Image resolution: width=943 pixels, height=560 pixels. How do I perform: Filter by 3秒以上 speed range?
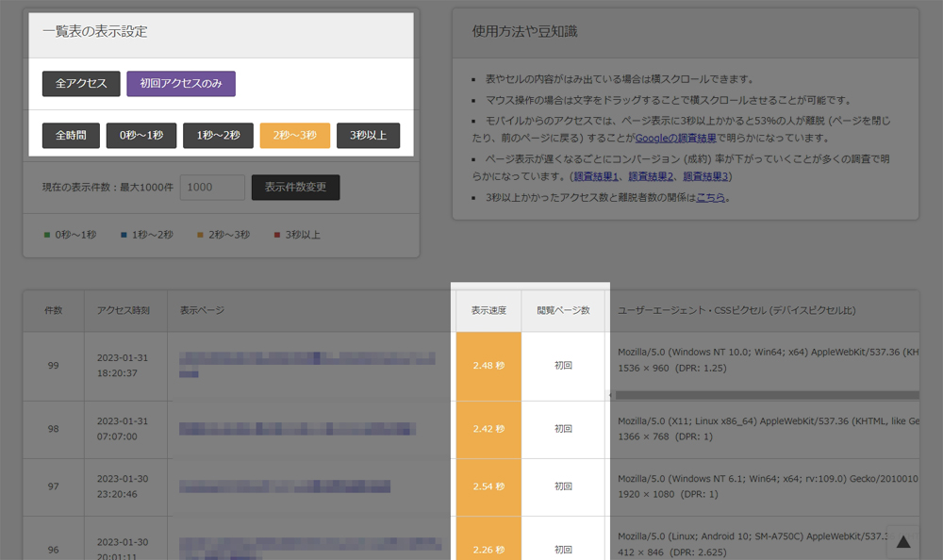point(368,136)
